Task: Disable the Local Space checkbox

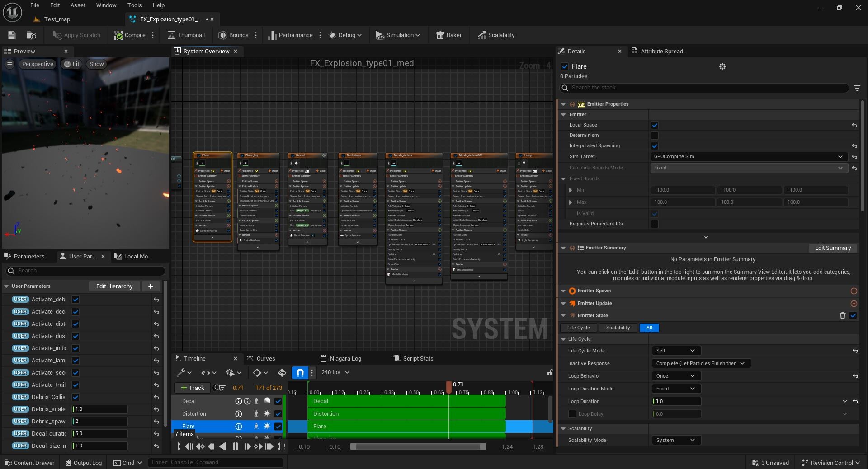Action: 654,125
